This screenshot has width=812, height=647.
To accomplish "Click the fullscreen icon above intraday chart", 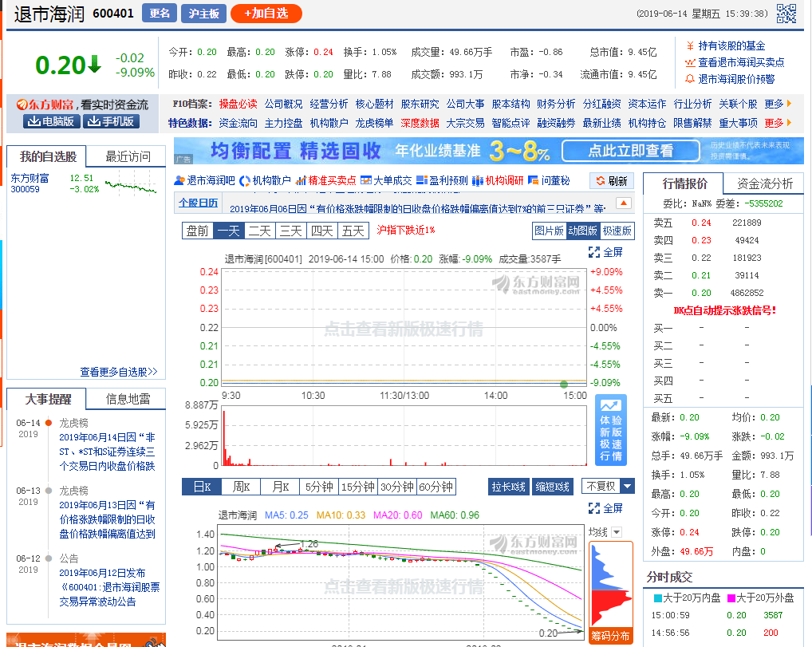I will point(594,252).
